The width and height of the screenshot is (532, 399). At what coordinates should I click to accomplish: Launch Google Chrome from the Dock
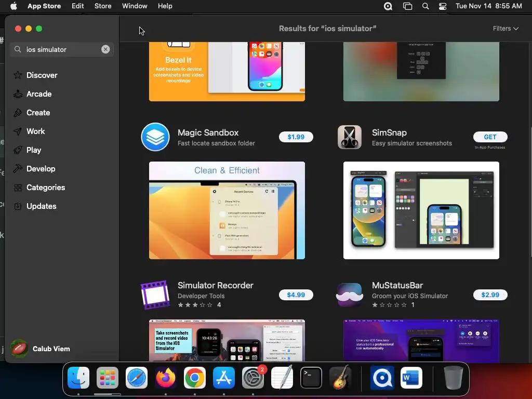pyautogui.click(x=194, y=377)
